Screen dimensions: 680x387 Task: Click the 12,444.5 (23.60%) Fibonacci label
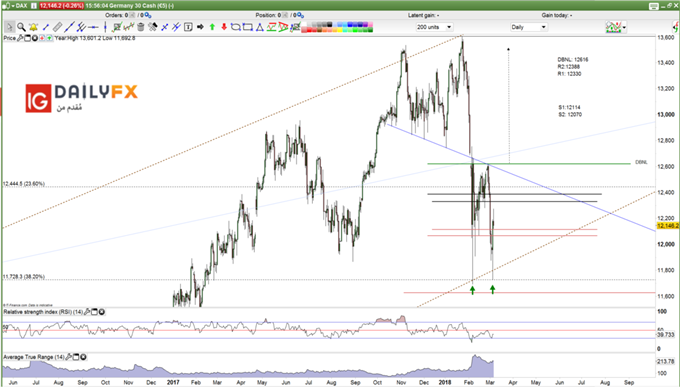[x=24, y=184]
